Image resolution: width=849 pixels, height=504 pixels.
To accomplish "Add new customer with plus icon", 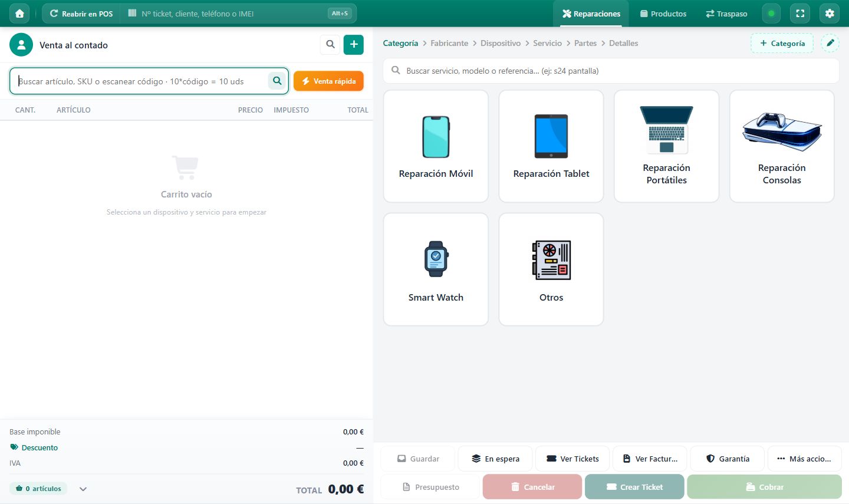I will click(x=354, y=44).
